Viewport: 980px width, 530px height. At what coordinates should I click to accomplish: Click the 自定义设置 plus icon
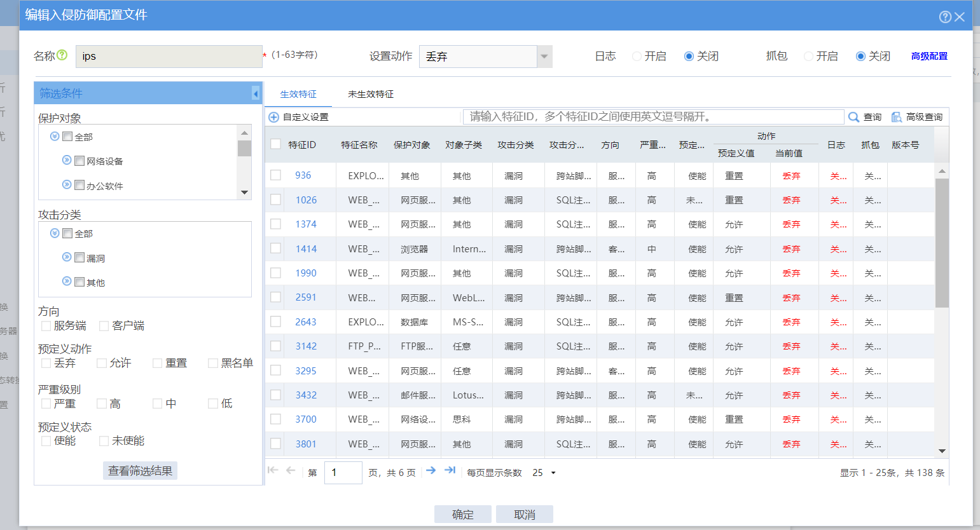pos(273,117)
